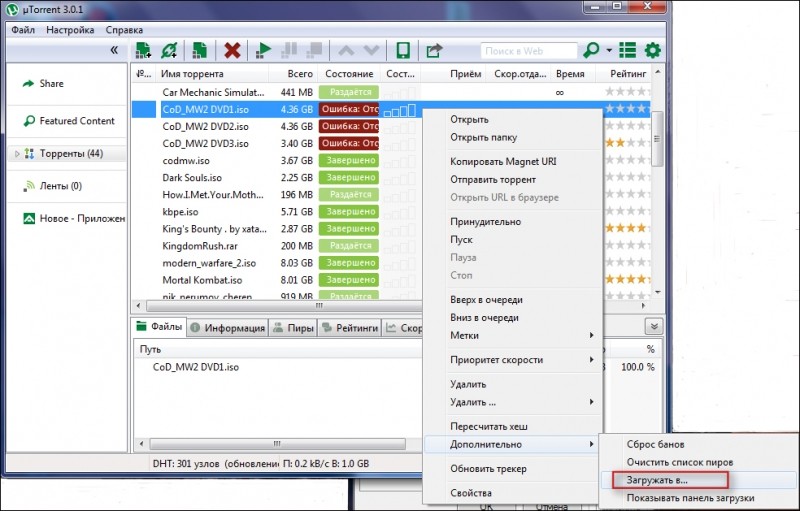The width and height of the screenshot is (800, 511).
Task: Select the Dark Souls.iso torrent
Action: click(192, 177)
